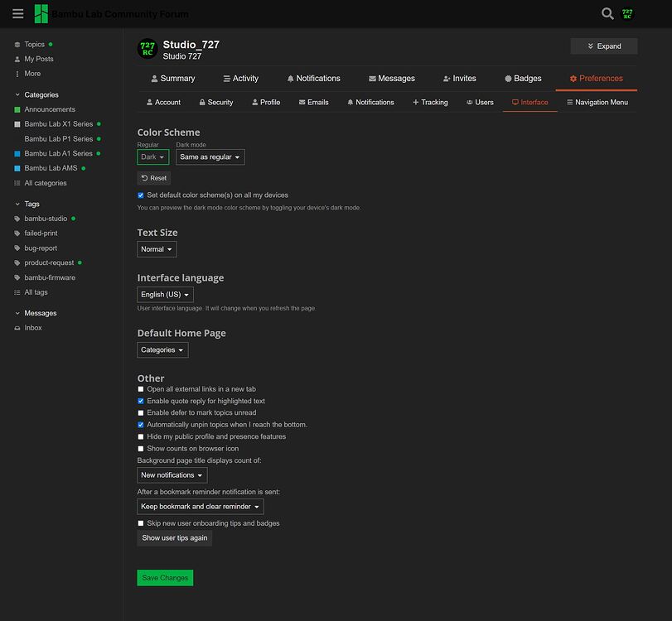The image size is (672, 621).
Task: Open All categories list
Action: [41, 183]
